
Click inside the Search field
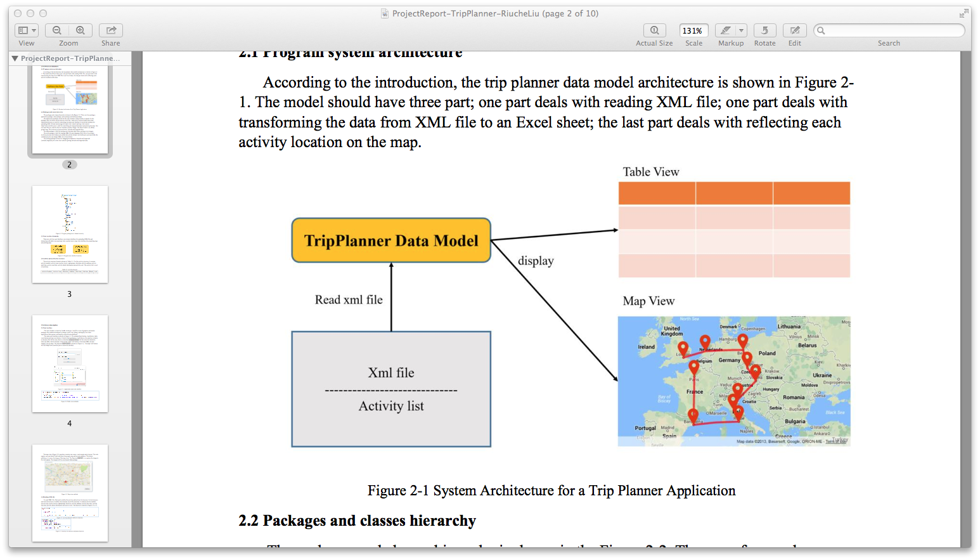[x=889, y=30]
